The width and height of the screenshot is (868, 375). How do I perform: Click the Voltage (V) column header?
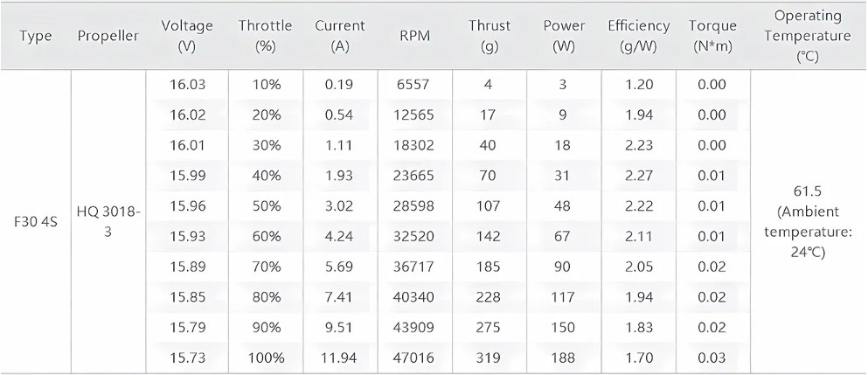(187, 36)
